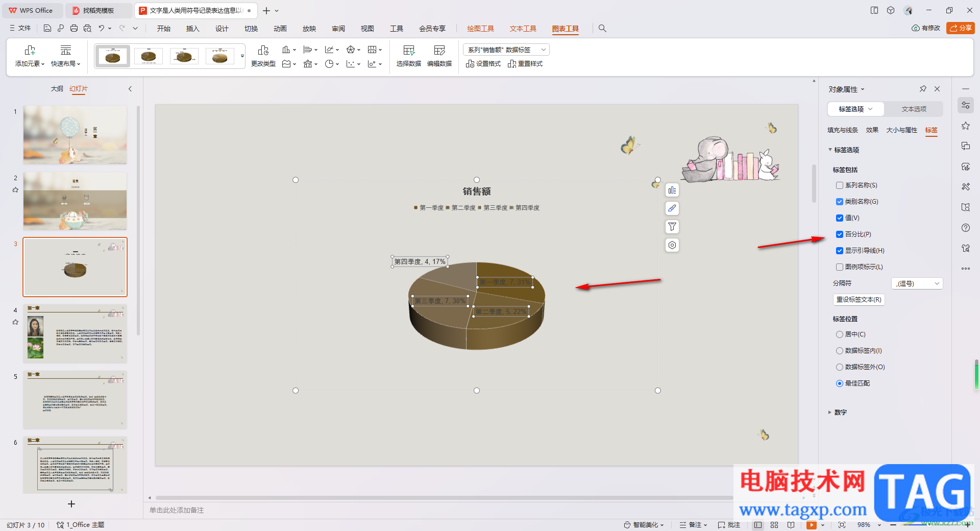Image resolution: width=980 pixels, height=531 pixels.
Task: Open the pie chart type gallery
Action: [332, 64]
